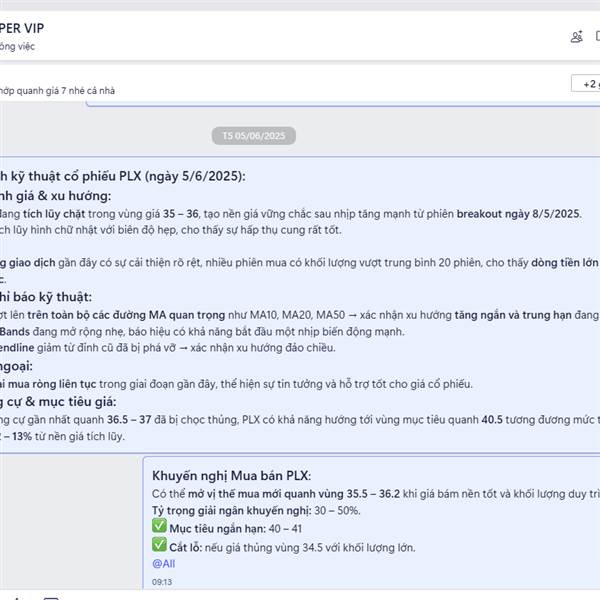Click the 09:13 message timestamp

162,582
